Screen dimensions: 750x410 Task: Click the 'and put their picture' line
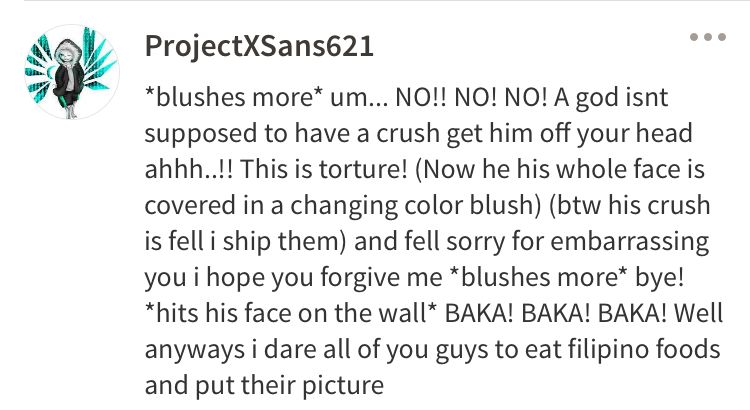click(264, 385)
